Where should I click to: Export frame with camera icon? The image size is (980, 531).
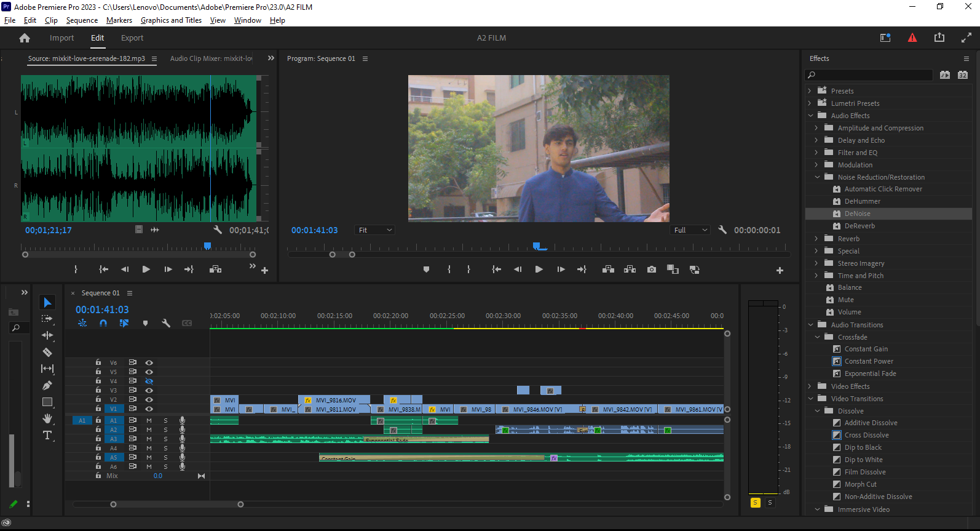click(652, 269)
